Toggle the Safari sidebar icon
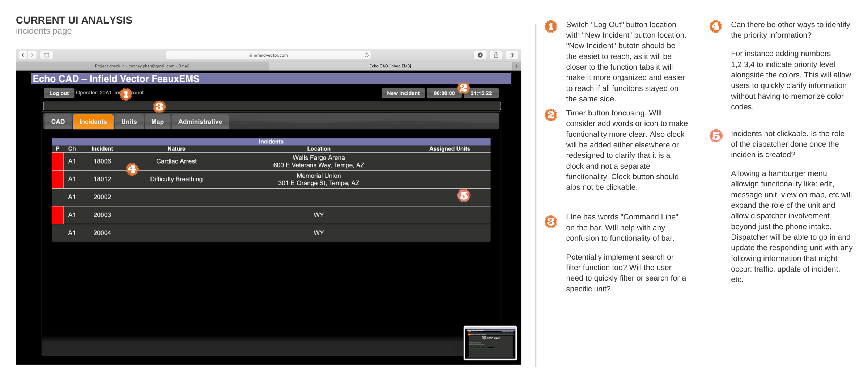The image size is (868, 391). coord(47,55)
